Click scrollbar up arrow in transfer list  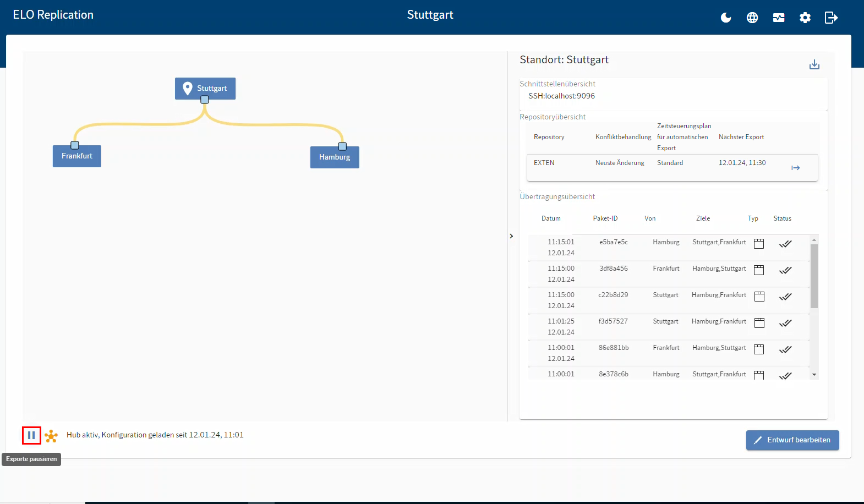click(x=814, y=240)
